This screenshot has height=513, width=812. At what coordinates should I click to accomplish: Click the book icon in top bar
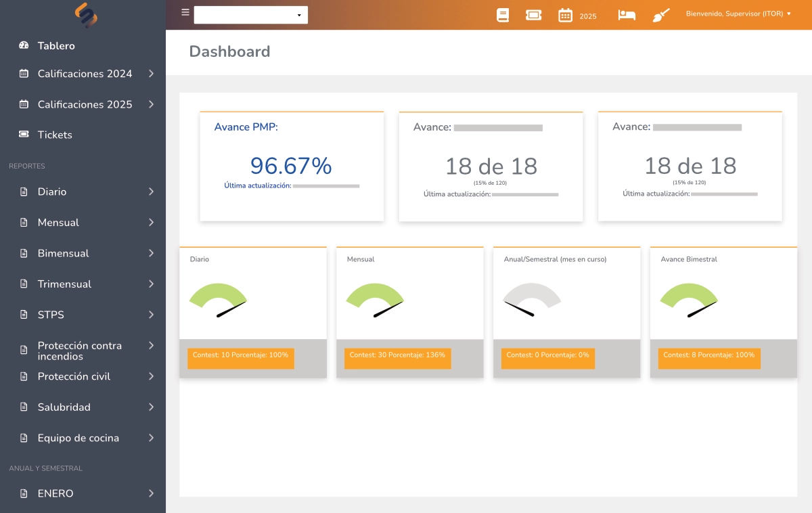pos(502,15)
